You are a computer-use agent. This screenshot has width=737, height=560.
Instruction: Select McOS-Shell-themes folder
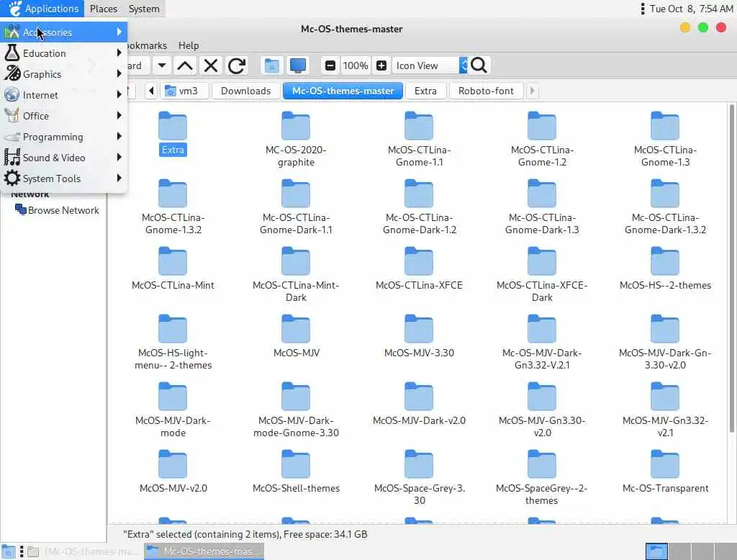pyautogui.click(x=296, y=464)
